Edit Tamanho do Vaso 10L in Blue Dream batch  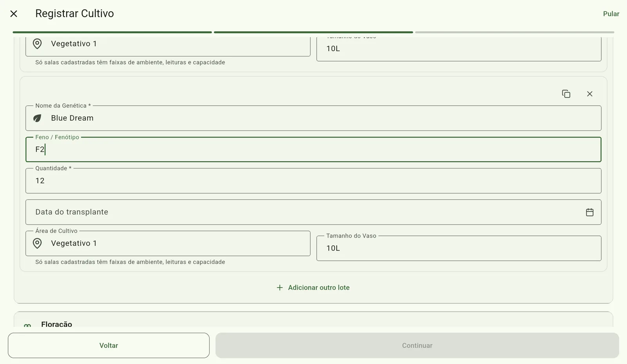(458, 248)
